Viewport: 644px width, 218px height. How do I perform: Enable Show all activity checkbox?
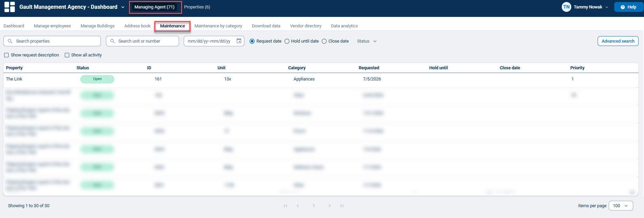click(x=67, y=55)
